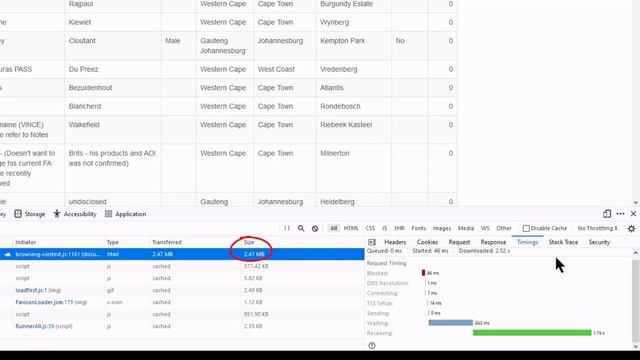
Task: Select the request row sized 577.42 KB
Action: pyautogui.click(x=182, y=266)
